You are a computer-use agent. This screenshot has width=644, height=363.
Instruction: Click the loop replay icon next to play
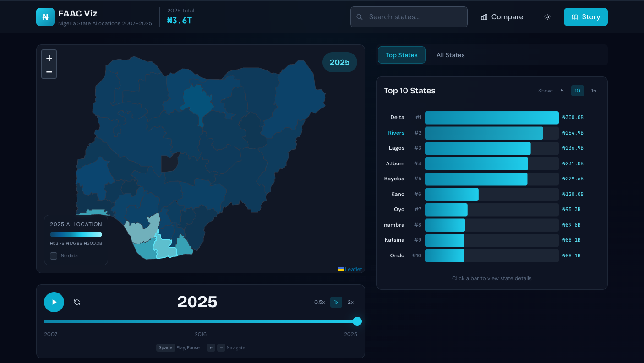pos(77,302)
